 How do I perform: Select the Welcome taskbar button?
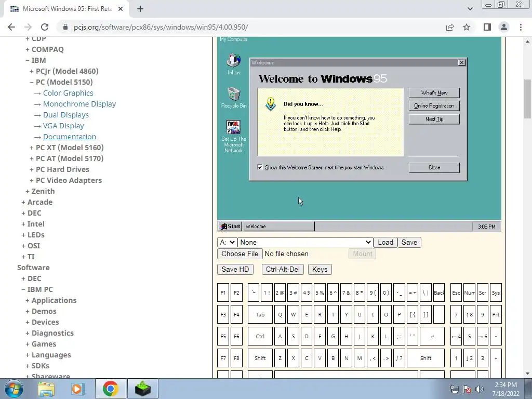[279, 227]
